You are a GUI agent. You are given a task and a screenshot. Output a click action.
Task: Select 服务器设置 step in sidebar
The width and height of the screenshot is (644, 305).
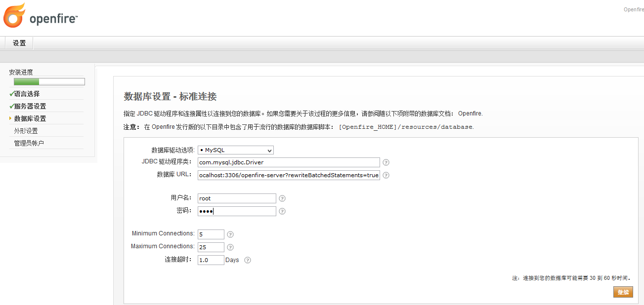30,106
